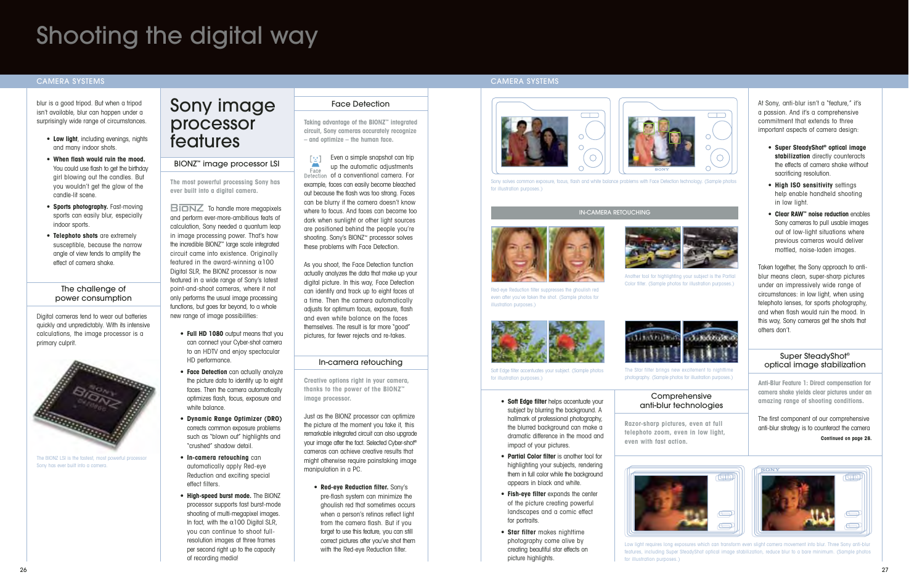Select the "Taken together, the Sony approach" paragraph
The height and width of the screenshot is (588, 909).
[812, 298]
